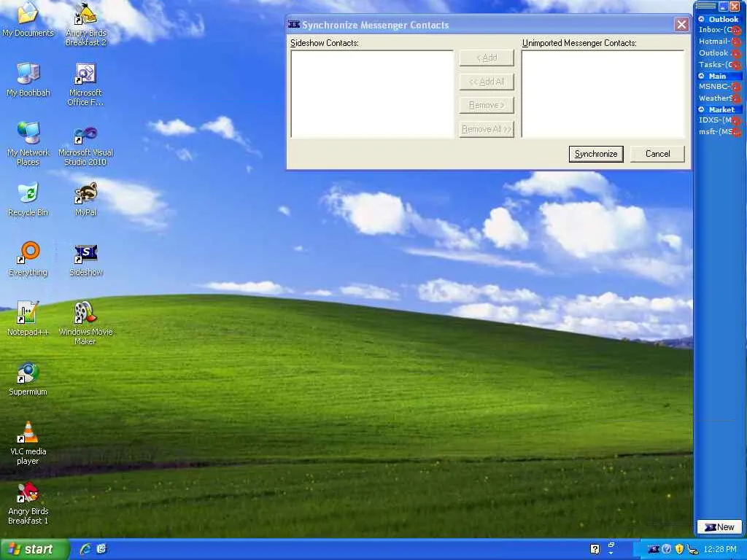The height and width of the screenshot is (560, 747).
Task: Click the safely remove hardware tray icon
Action: 692,549
